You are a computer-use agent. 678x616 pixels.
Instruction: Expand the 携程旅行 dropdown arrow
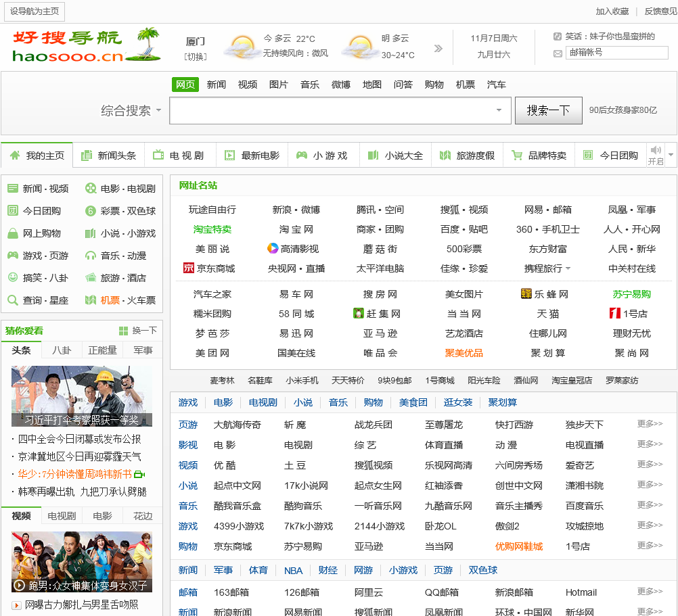click(568, 268)
